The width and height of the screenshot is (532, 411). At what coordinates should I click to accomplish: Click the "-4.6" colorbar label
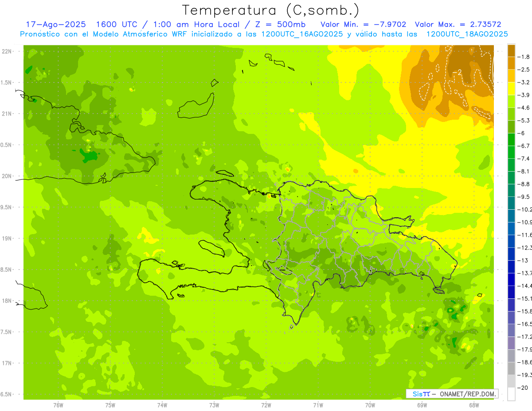click(x=524, y=108)
